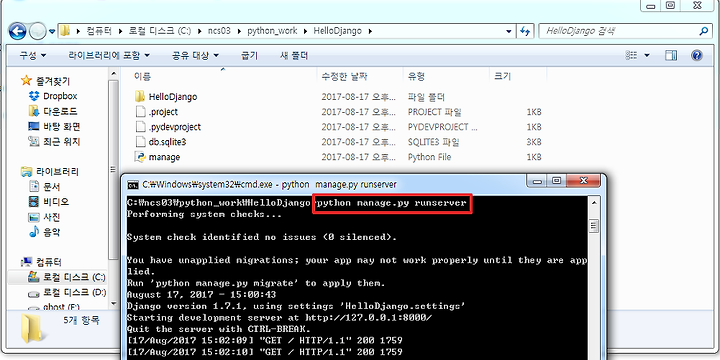Open 바탕 화면 in the favorites list
Viewport: 720px width, 360px height.
(62, 126)
